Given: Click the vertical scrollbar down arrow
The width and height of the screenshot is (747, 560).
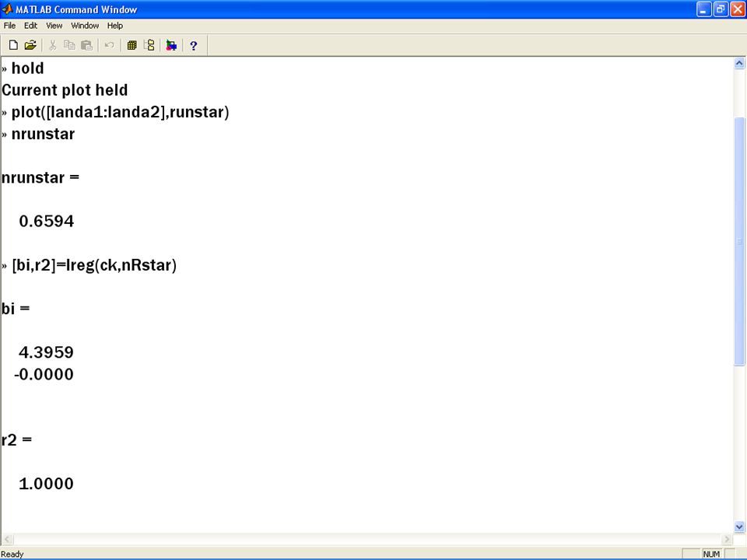Looking at the screenshot, I should 739,527.
